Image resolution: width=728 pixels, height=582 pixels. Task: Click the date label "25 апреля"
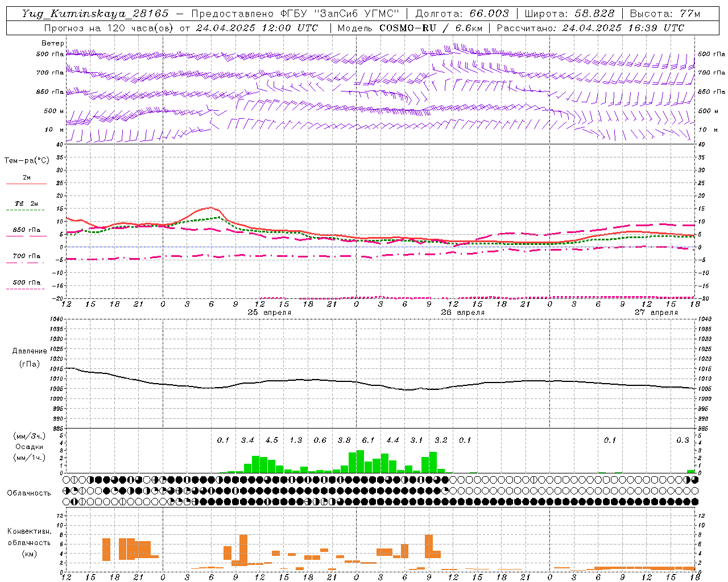269,313
